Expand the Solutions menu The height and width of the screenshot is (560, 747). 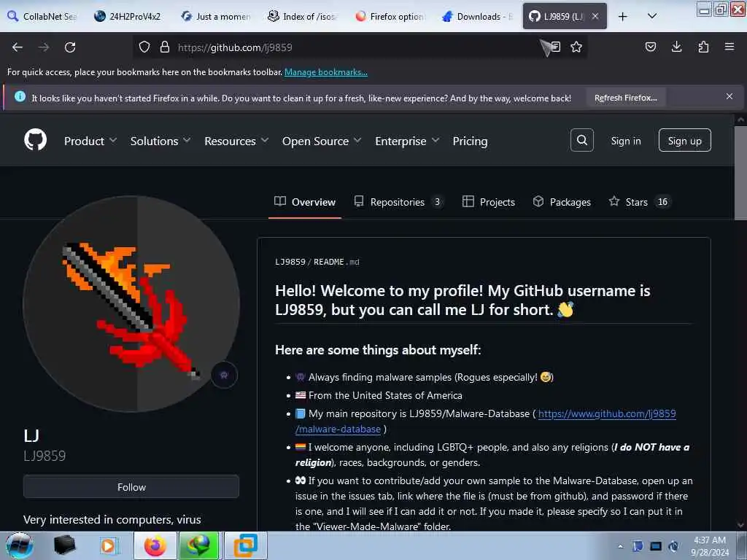(160, 141)
